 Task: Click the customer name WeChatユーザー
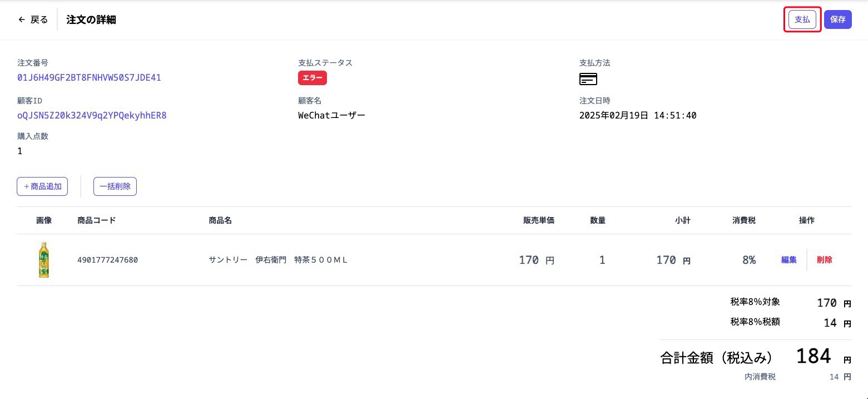[x=331, y=115]
